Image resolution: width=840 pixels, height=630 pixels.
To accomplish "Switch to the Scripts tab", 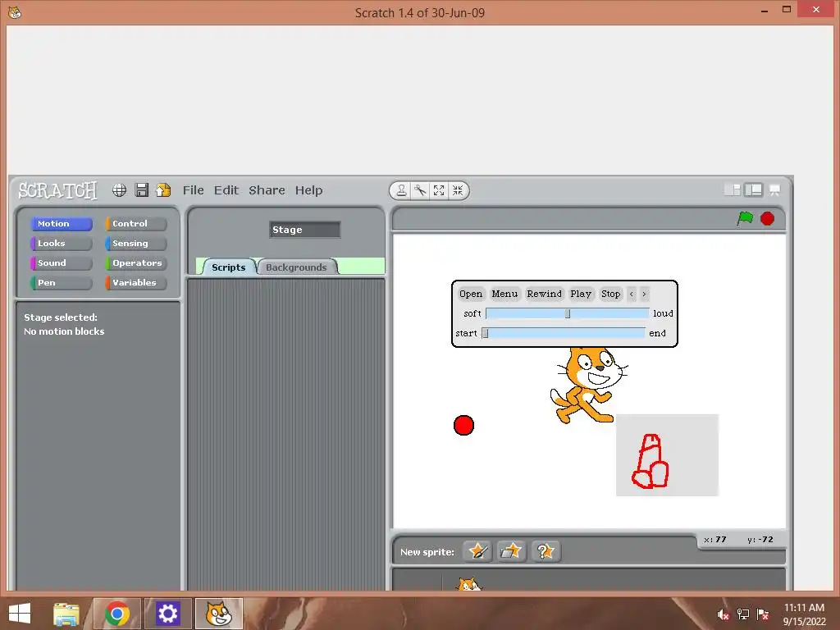I will pyautogui.click(x=228, y=267).
